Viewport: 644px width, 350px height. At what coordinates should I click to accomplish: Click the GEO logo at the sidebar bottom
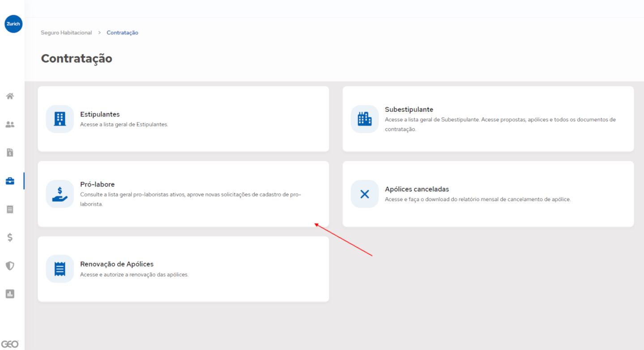click(9, 344)
